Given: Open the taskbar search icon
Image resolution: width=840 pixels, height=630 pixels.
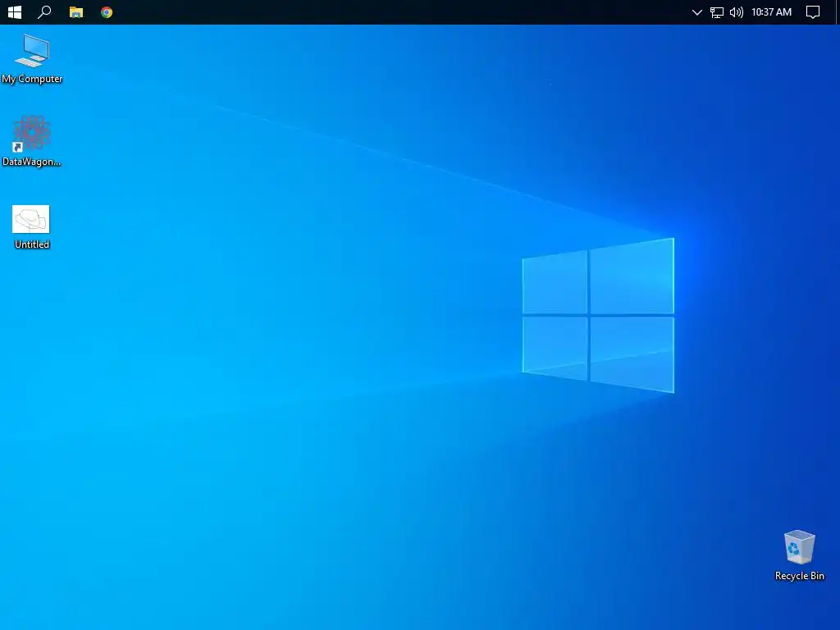Looking at the screenshot, I should [44, 11].
